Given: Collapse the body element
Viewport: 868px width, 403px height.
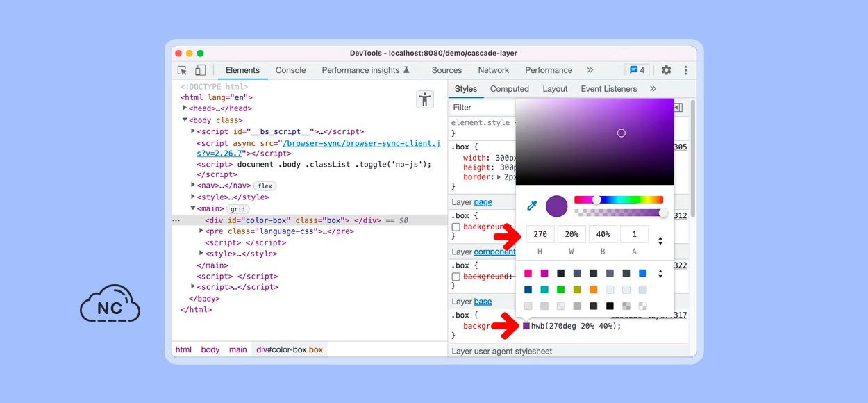Looking at the screenshot, I should pos(185,120).
